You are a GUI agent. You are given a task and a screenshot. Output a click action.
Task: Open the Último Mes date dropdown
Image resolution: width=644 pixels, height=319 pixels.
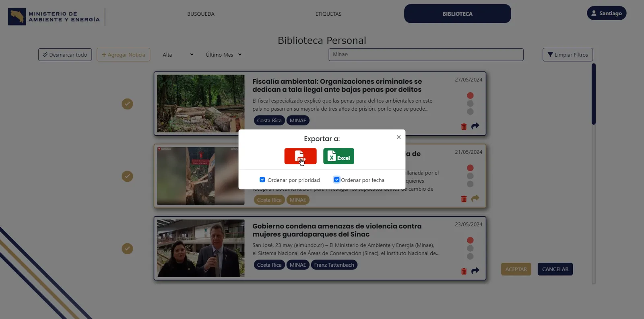(x=223, y=55)
